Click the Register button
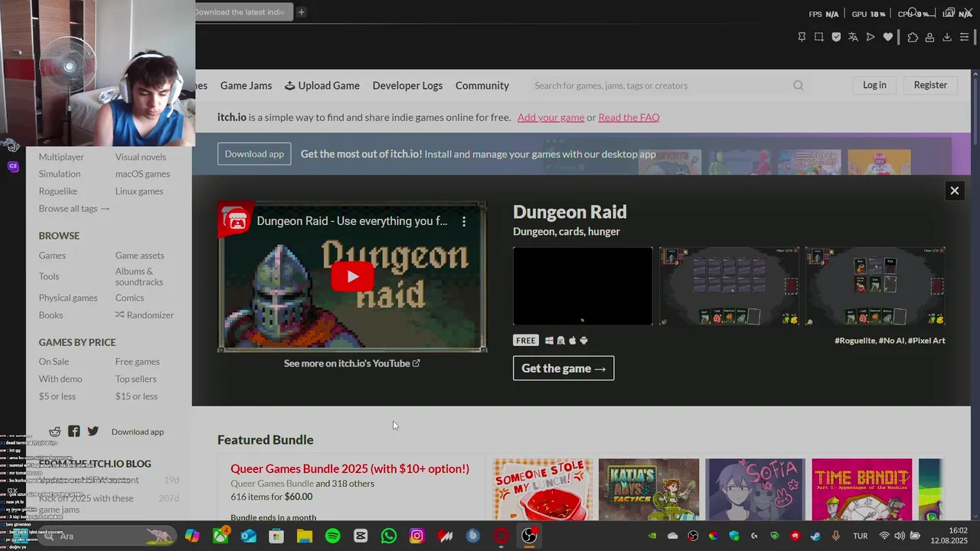The height and width of the screenshot is (551, 980). click(x=930, y=85)
